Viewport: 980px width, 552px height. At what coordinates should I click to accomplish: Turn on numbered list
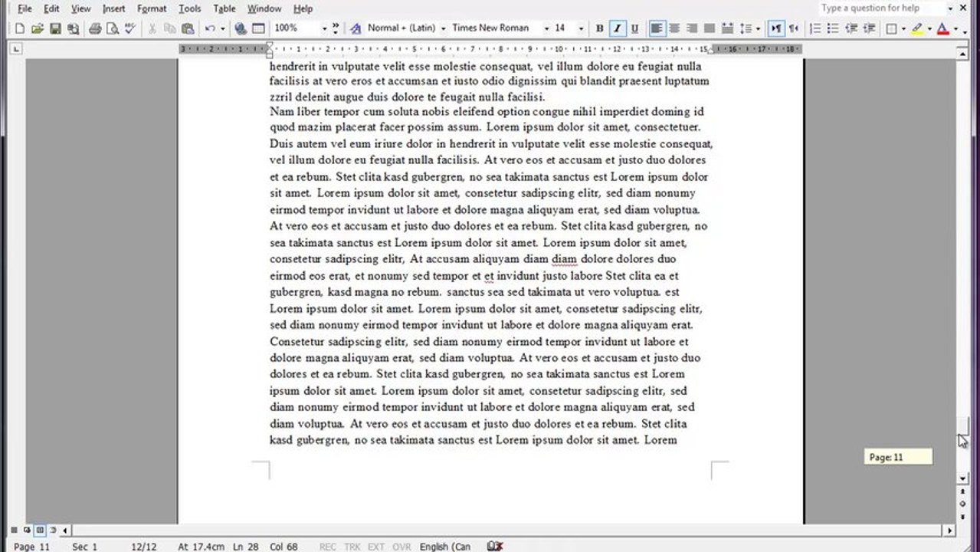[815, 28]
